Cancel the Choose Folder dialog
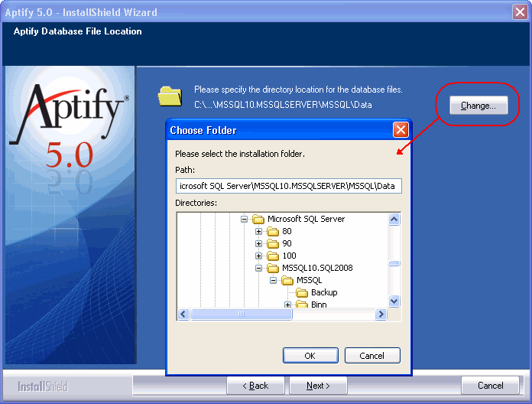Screen dimensions: 532x404 pyautogui.click(x=372, y=356)
